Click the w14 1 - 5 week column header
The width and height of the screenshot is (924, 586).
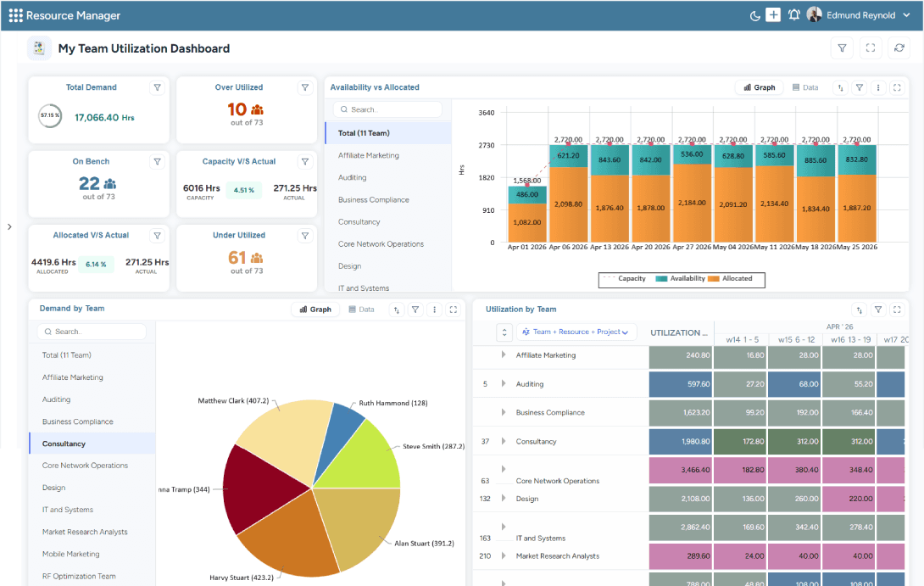742,339
